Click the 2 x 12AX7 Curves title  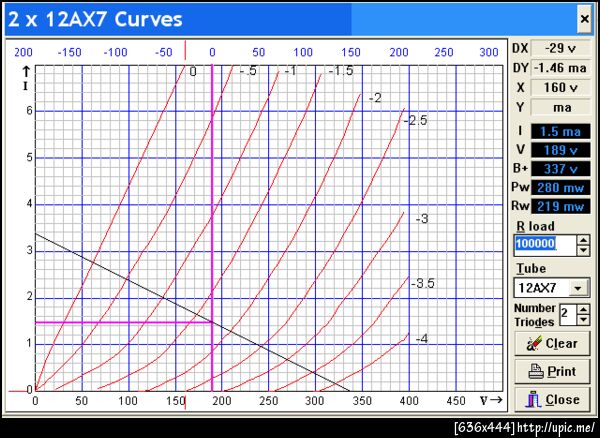(x=95, y=19)
